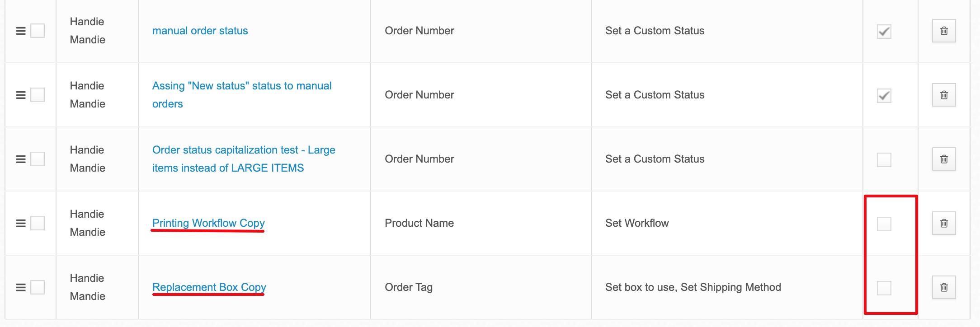The height and width of the screenshot is (327, 980).
Task: Grab drag handle for Order status capitalization row
Action: (x=21, y=159)
